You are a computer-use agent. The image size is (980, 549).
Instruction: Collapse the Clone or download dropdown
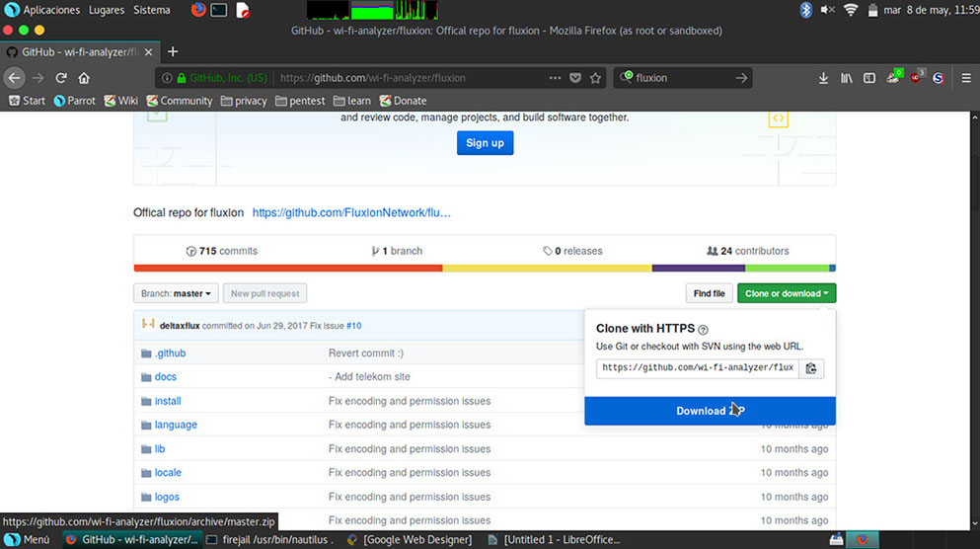tap(786, 293)
